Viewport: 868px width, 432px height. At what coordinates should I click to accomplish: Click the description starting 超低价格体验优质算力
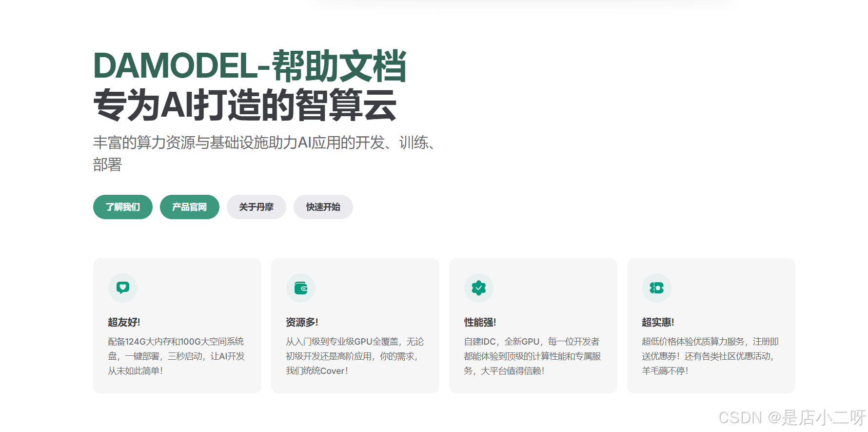pos(710,356)
